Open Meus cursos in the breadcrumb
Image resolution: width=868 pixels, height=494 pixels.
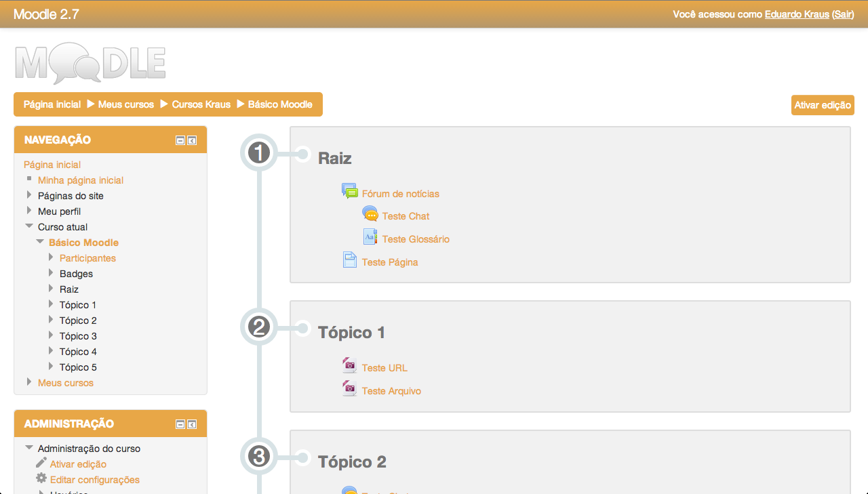point(126,104)
